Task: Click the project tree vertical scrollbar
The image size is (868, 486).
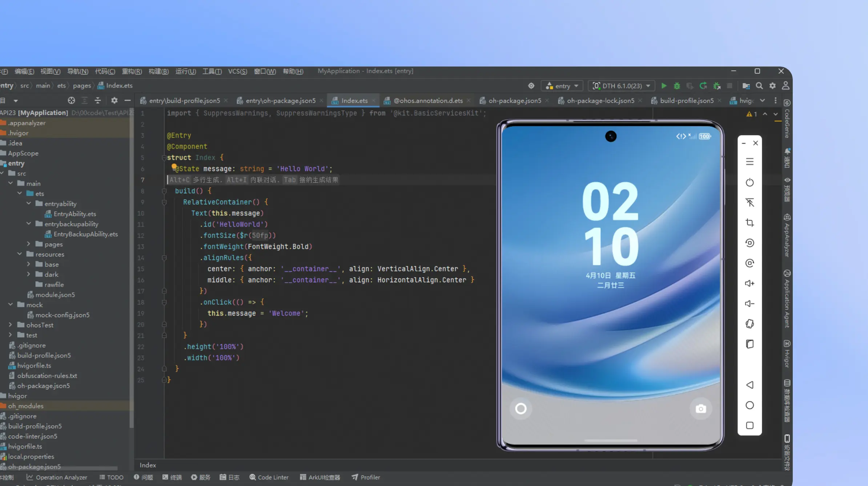Action: click(131, 269)
